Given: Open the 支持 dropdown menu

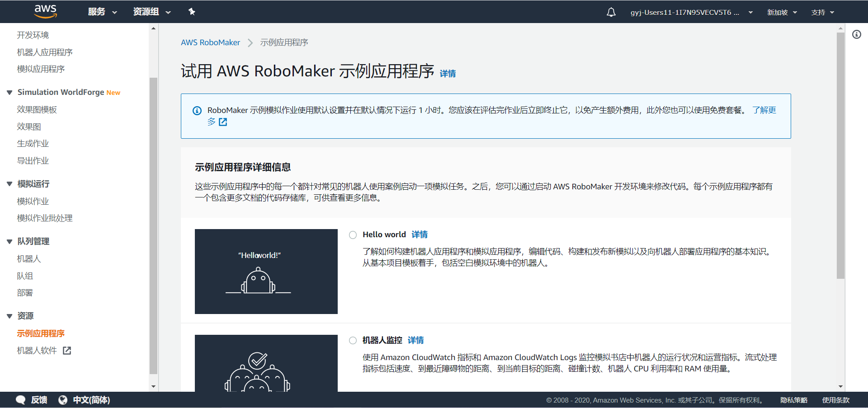Looking at the screenshot, I should (822, 12).
